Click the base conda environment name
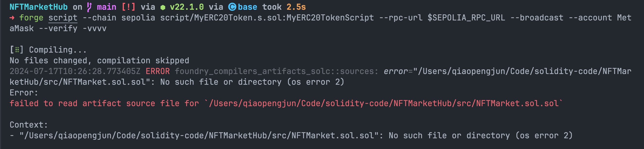The image size is (644, 149). 247,7
